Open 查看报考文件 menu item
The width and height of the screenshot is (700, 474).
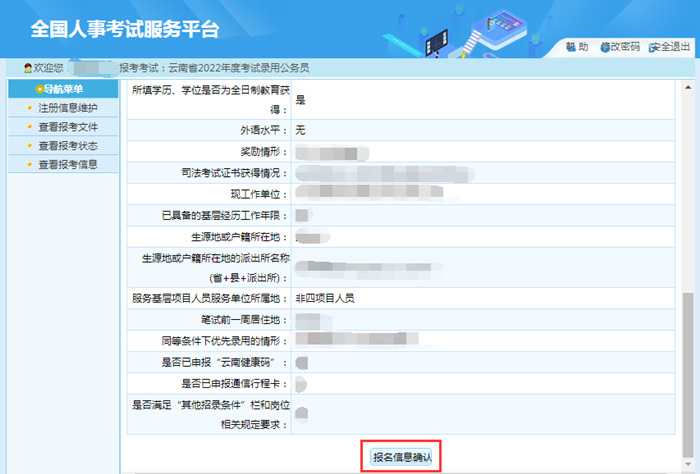point(67,127)
